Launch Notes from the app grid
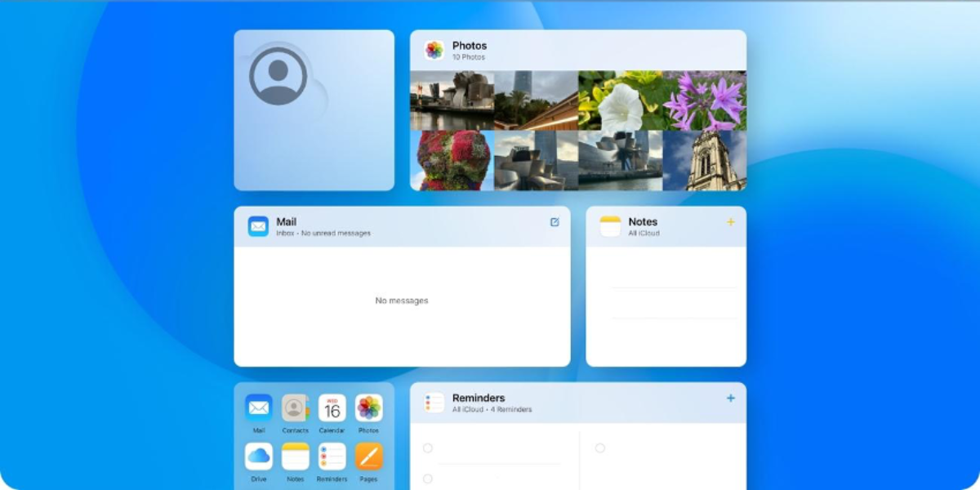This screenshot has width=980, height=490. tap(295, 456)
